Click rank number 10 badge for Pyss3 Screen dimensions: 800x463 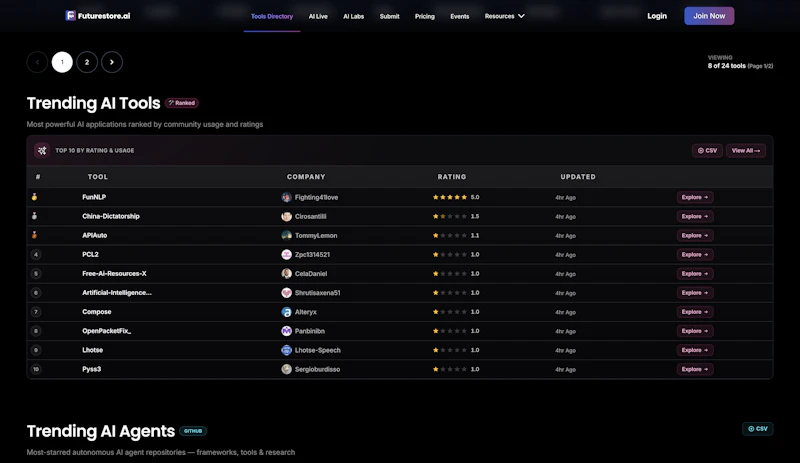[x=36, y=369]
